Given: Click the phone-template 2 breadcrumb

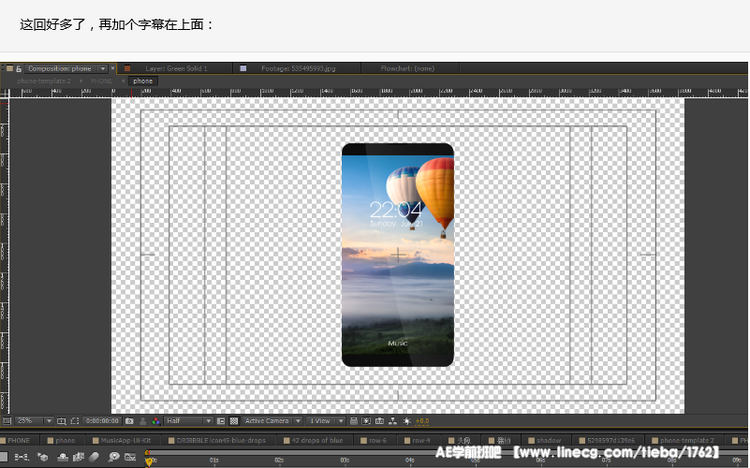Looking at the screenshot, I should pyautogui.click(x=44, y=80).
